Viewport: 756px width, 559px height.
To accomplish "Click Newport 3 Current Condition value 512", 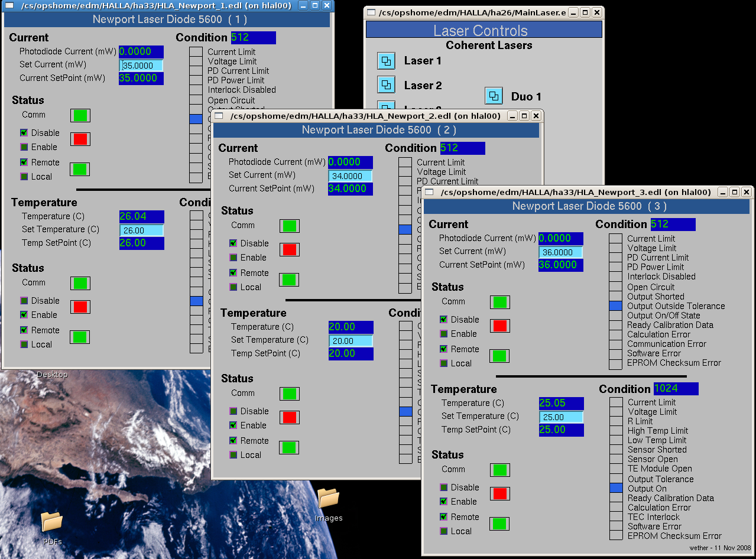I will [x=673, y=225].
